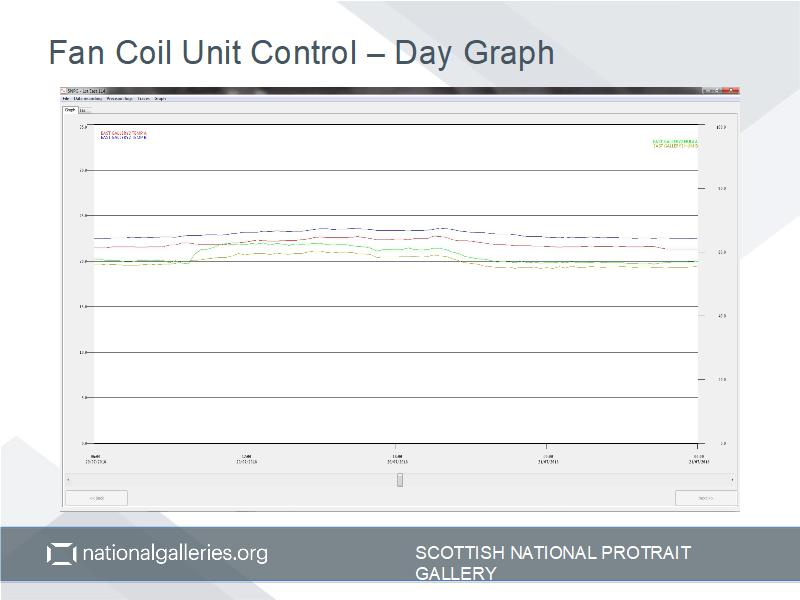Open the Traces menu
800x600 pixels.
point(143,99)
